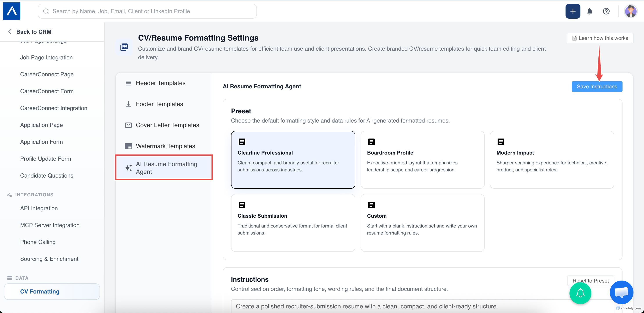644x313 pixels.
Task: Open the Footer Templates tab
Action: 164,104
